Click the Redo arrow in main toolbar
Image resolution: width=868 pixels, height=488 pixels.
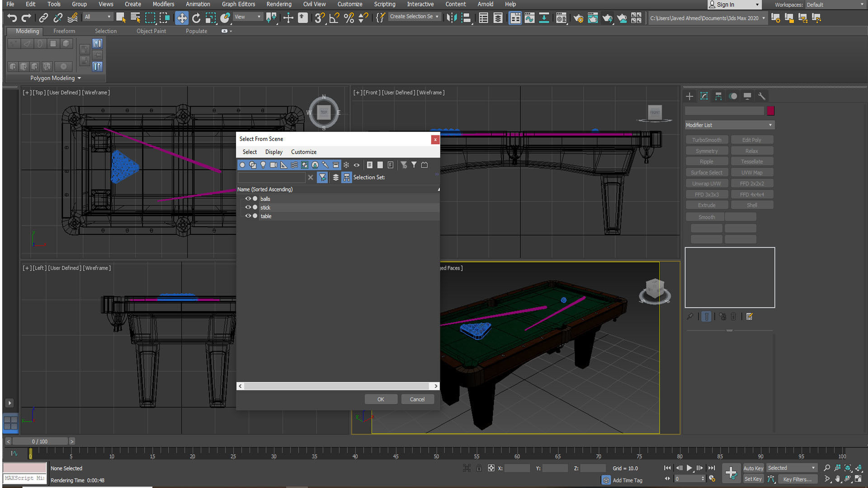coord(26,18)
